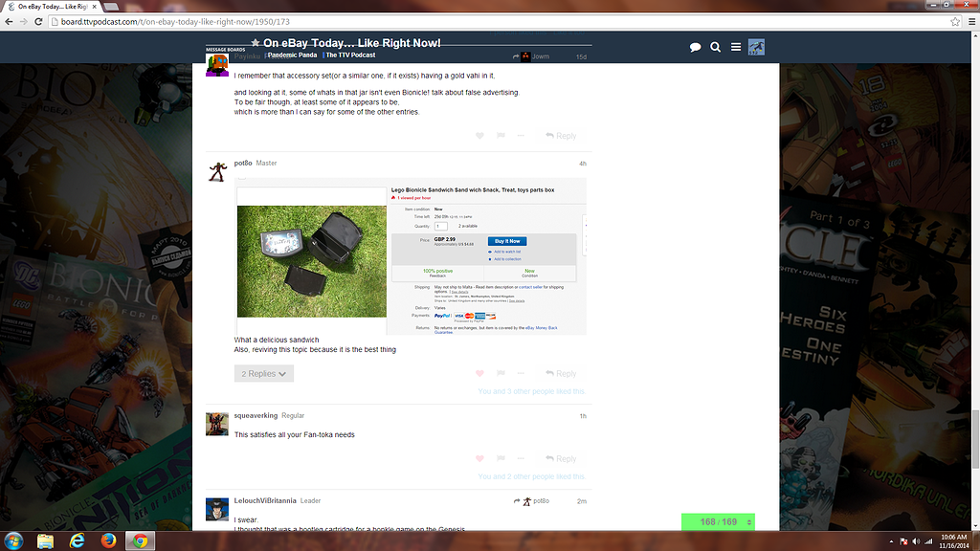
Task: Reply to squeaverking's post
Action: pyautogui.click(x=562, y=458)
